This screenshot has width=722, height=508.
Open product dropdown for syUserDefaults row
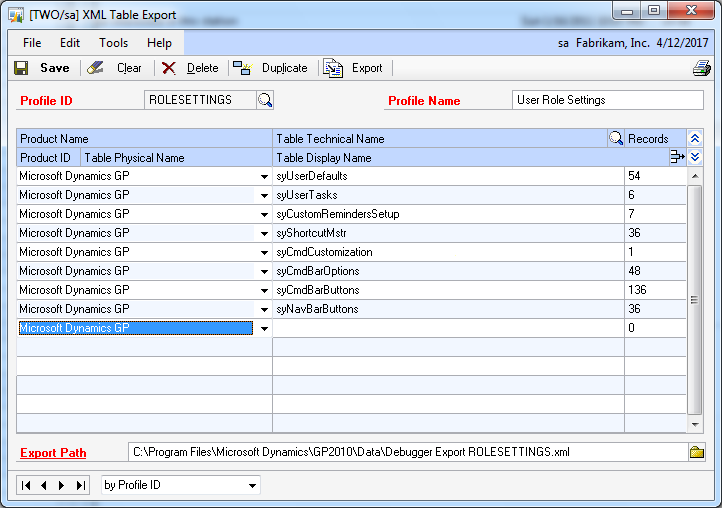pyautogui.click(x=264, y=176)
